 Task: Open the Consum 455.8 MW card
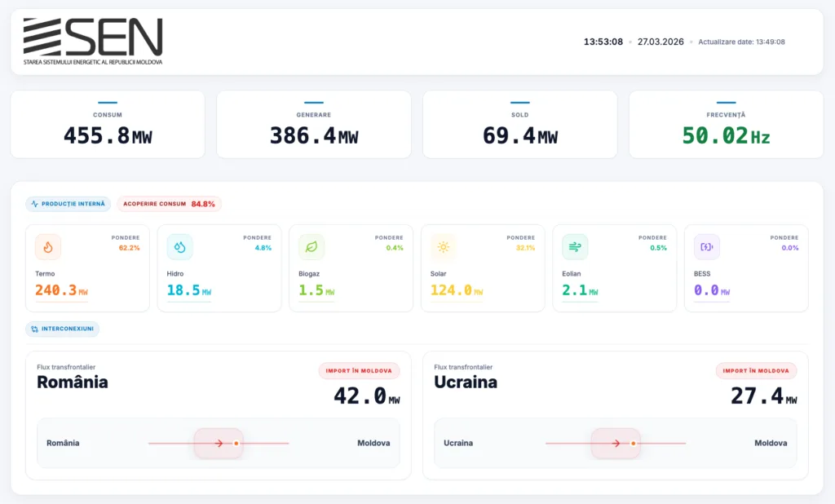point(108,125)
